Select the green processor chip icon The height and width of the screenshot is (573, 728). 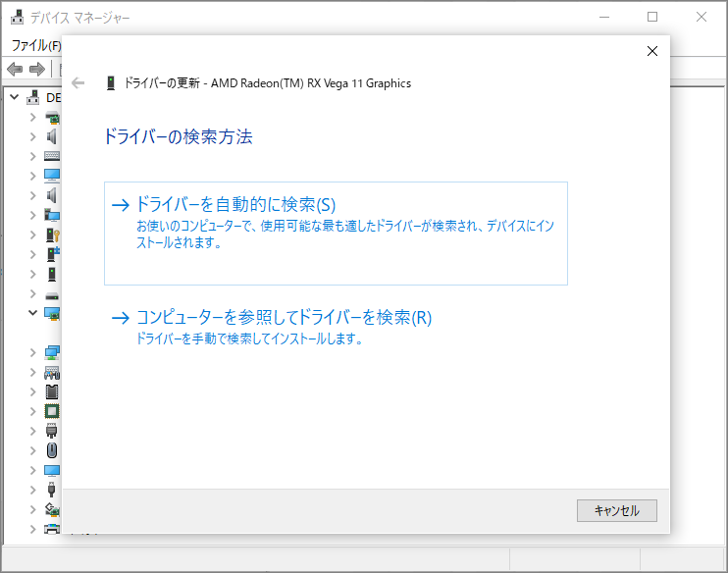(52, 411)
